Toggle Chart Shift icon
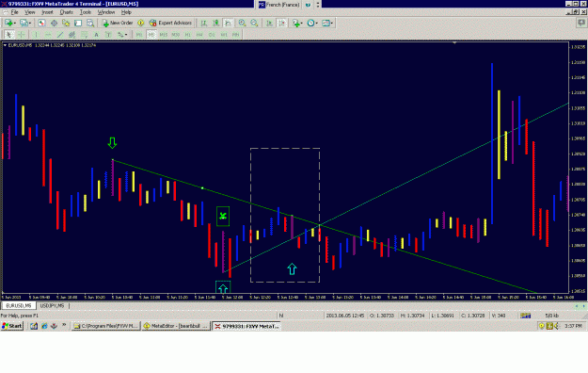 (281, 23)
